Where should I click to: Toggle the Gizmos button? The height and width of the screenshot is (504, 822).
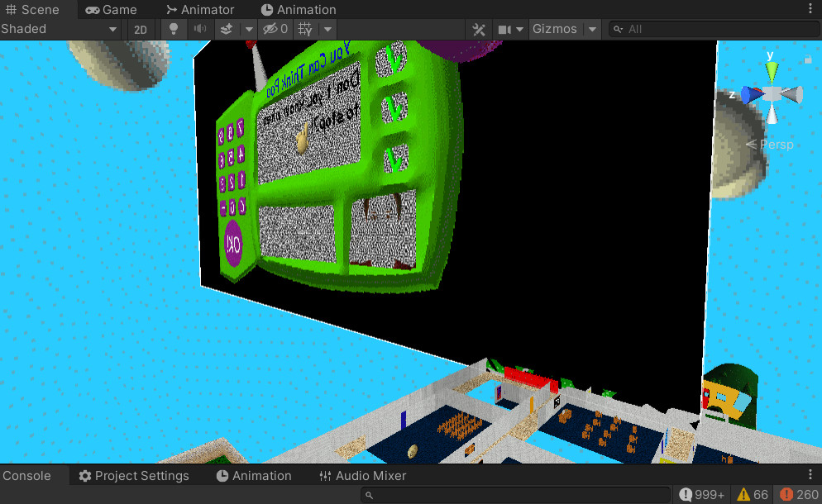click(555, 29)
